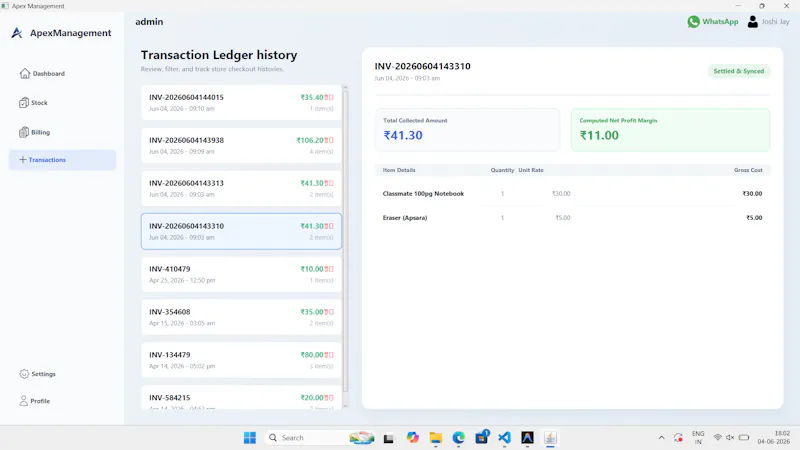Click trash icon on INV-20260604143313 row
This screenshot has height=450, width=800.
329,183
